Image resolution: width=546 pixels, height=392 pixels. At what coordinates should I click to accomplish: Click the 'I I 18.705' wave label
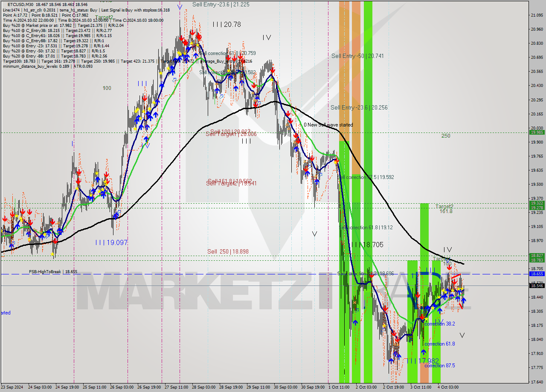(368, 245)
